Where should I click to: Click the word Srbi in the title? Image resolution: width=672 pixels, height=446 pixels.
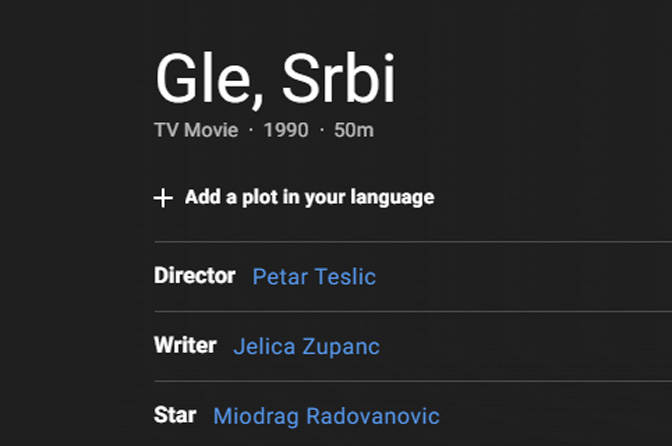coord(339,78)
